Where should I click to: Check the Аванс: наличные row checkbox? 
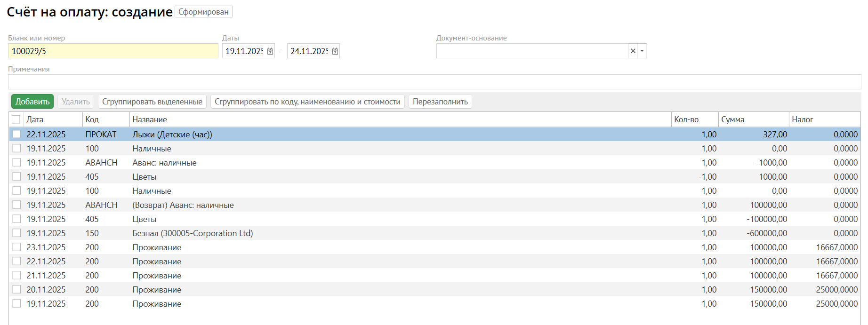[x=16, y=162]
